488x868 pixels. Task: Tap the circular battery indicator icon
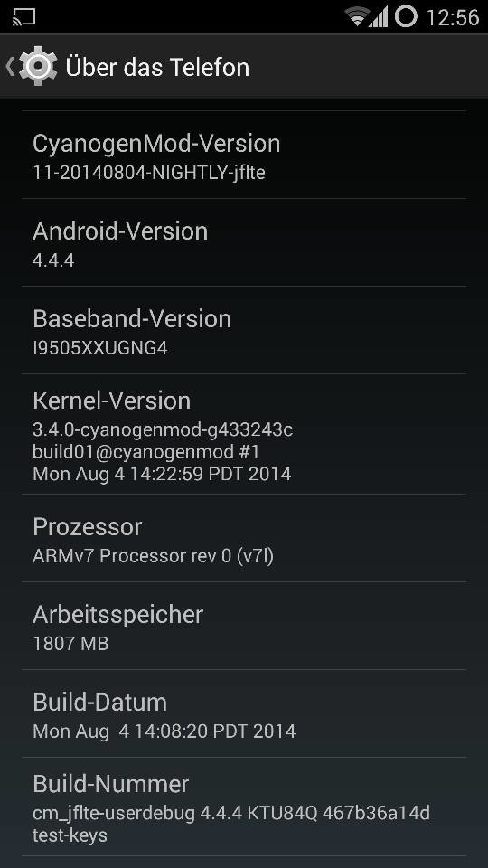click(x=406, y=16)
